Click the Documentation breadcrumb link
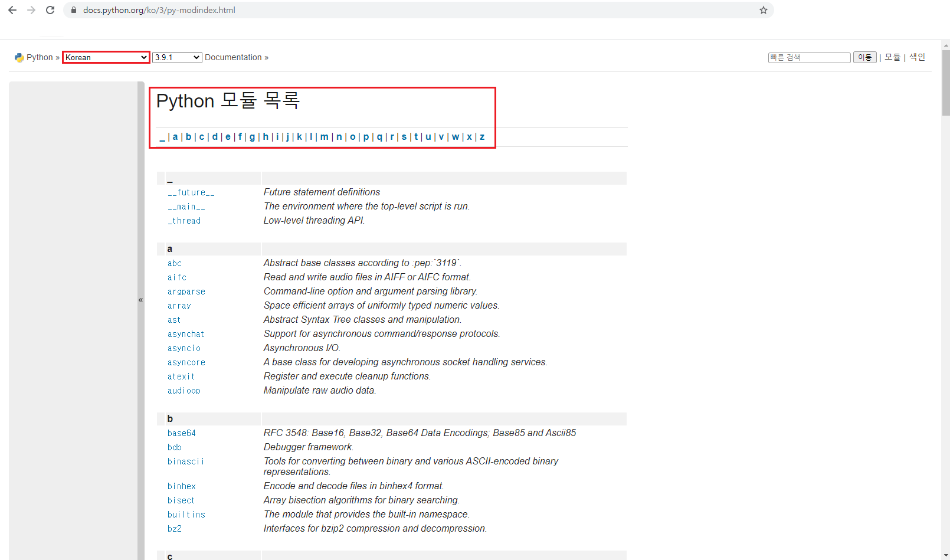 coord(233,57)
